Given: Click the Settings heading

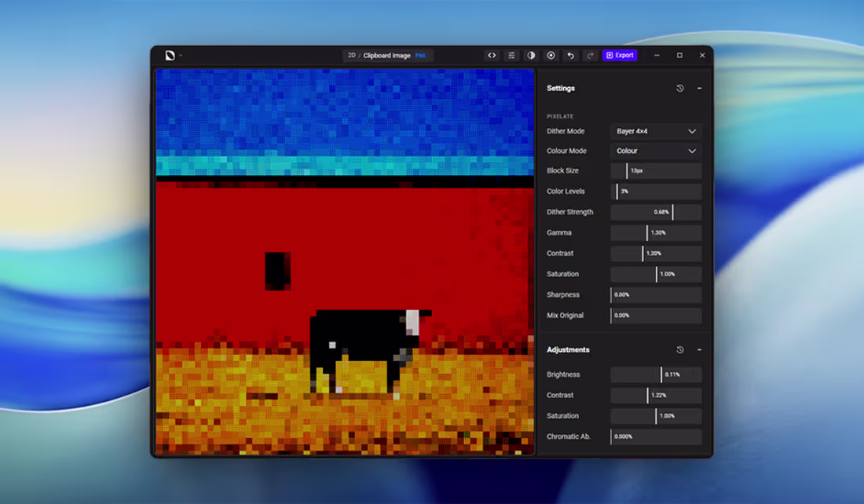Looking at the screenshot, I should pos(561,88).
